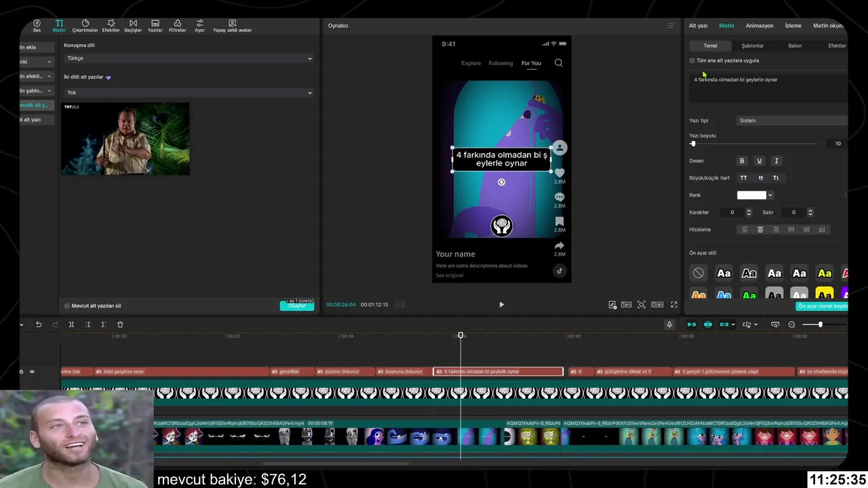The image size is (868, 488).
Task: Open the Yazılar captions panel
Action: [155, 26]
